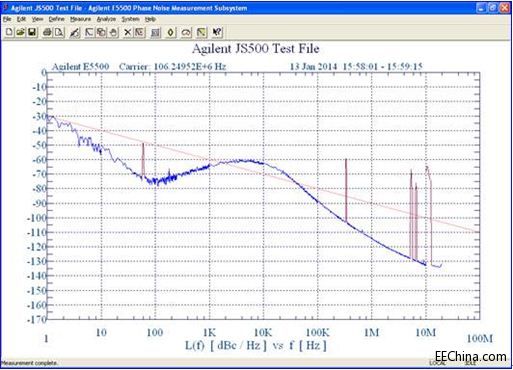Close the Agilent E5500 window
This screenshot has height=370, width=513.
505,8
